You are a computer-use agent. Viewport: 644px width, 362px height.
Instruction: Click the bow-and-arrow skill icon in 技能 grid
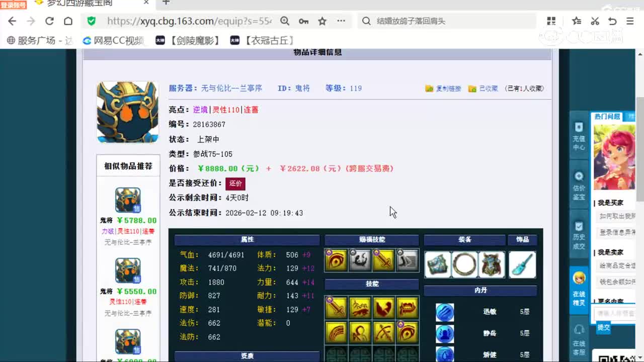click(x=383, y=332)
